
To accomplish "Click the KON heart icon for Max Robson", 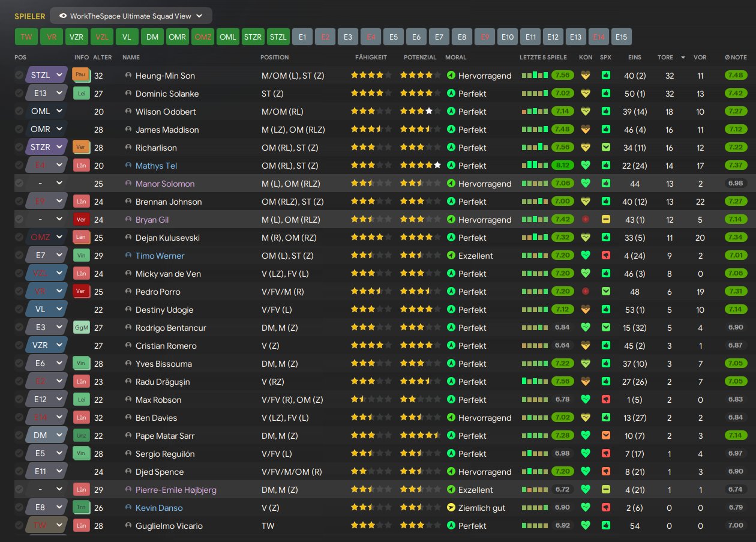I will [586, 400].
